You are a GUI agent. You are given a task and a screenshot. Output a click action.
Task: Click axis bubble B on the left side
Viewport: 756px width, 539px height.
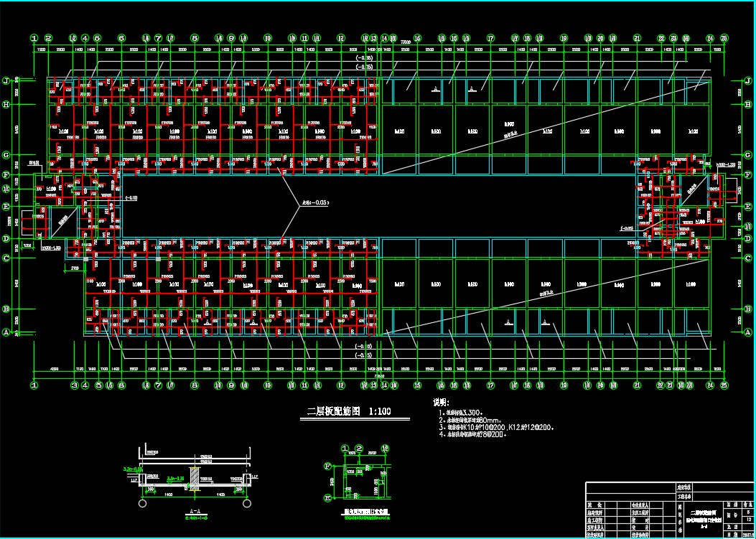pos(6,309)
